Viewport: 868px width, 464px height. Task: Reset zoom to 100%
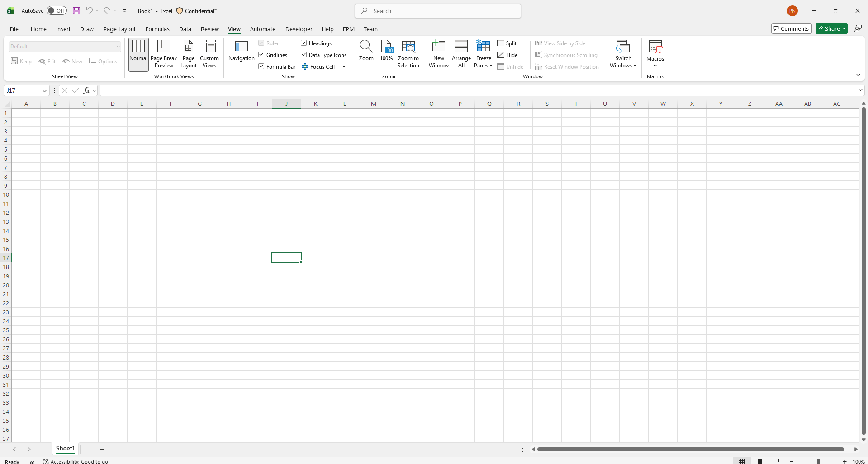coord(386,51)
